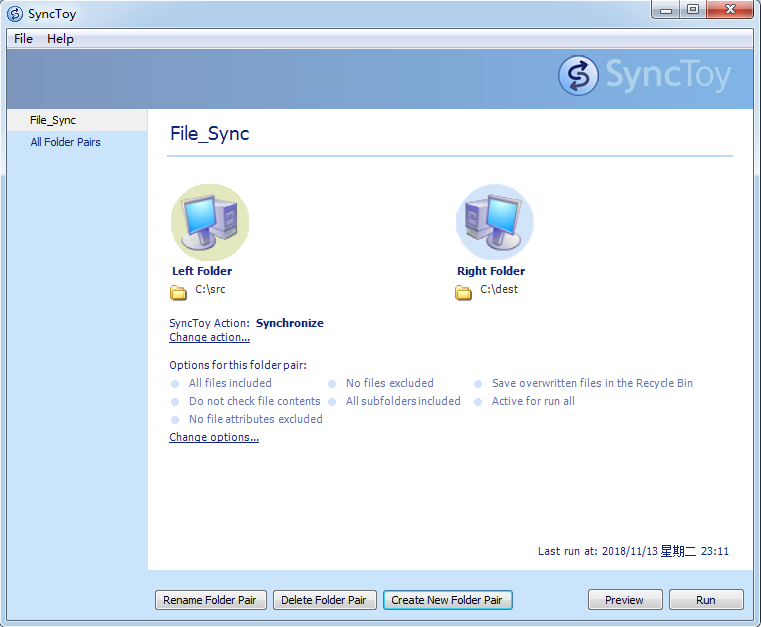Click the 'Last run at' timestamp

pos(633,551)
